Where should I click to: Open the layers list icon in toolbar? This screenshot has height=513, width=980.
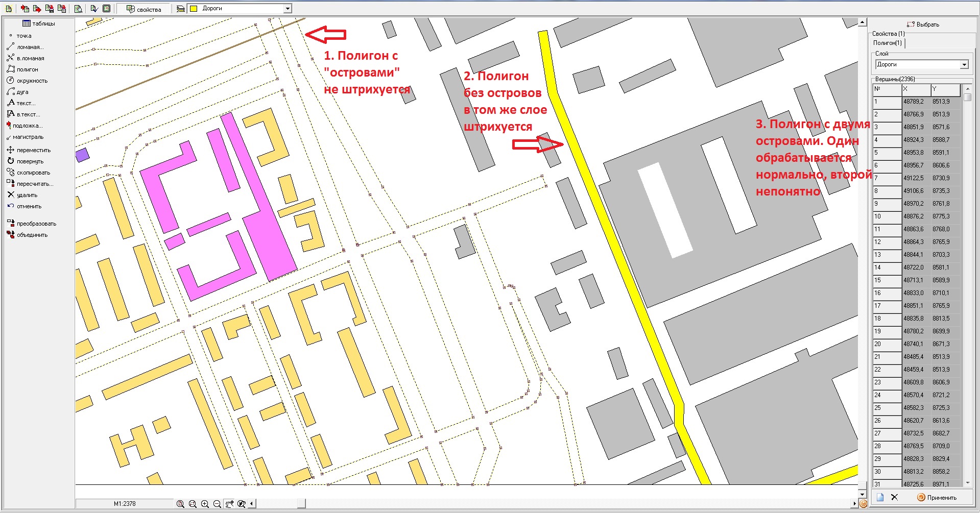[180, 9]
